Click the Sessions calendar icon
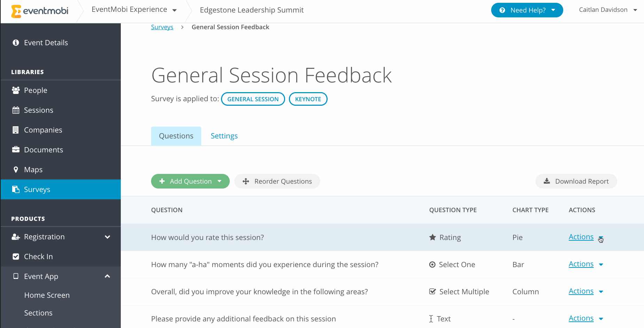Image resolution: width=644 pixels, height=328 pixels. pos(16,110)
